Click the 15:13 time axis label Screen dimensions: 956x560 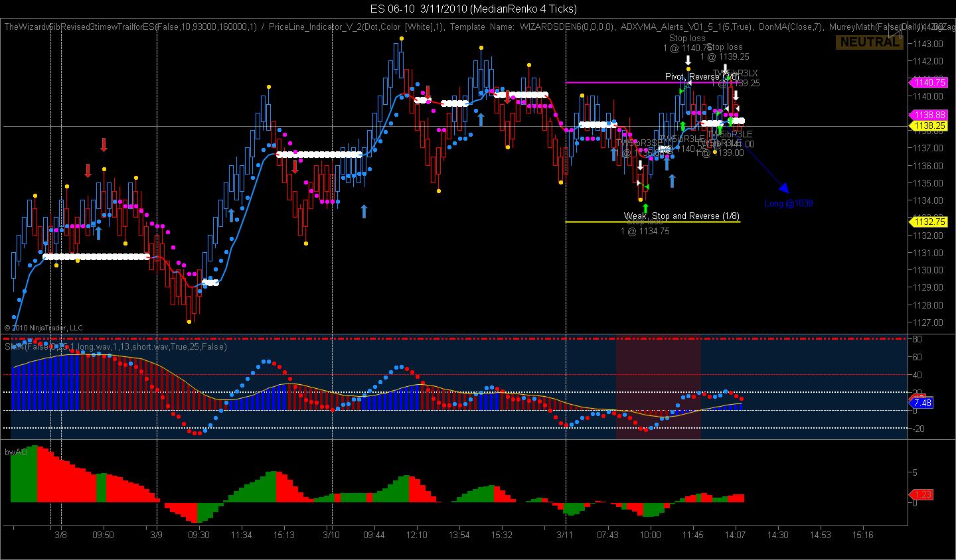[x=283, y=535]
